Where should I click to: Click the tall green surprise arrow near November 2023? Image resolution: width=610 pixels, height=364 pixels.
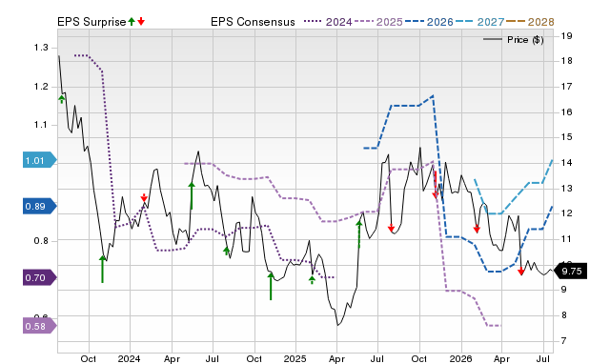tap(103, 269)
